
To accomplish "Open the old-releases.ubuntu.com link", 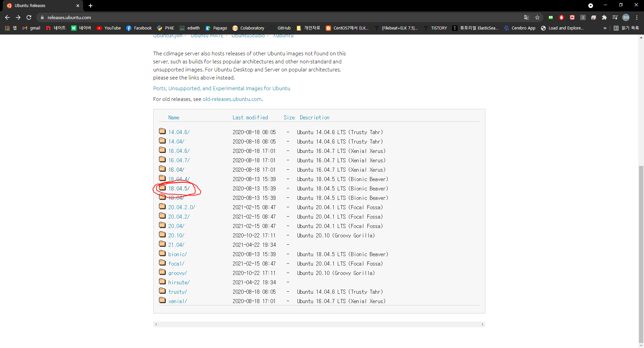I will 232,99.
